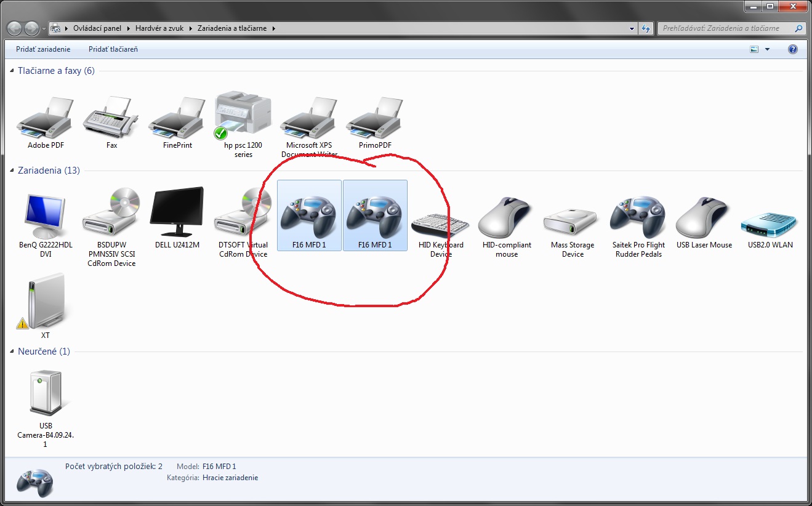
Task: Click the Neurčené (1) group header text
Action: (44, 351)
